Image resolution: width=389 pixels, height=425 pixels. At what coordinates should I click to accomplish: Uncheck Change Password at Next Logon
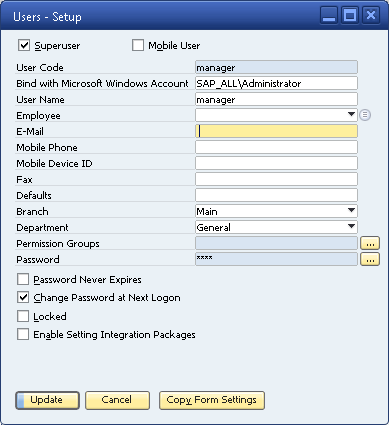23,297
